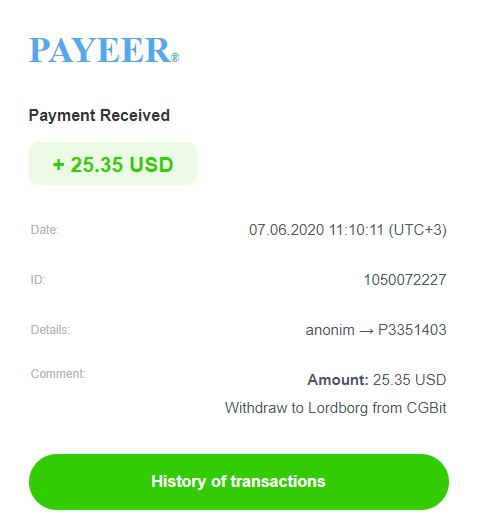The height and width of the screenshot is (518, 481).
Task: Click the Amount: 25.35 USD comment line
Action: tap(377, 380)
